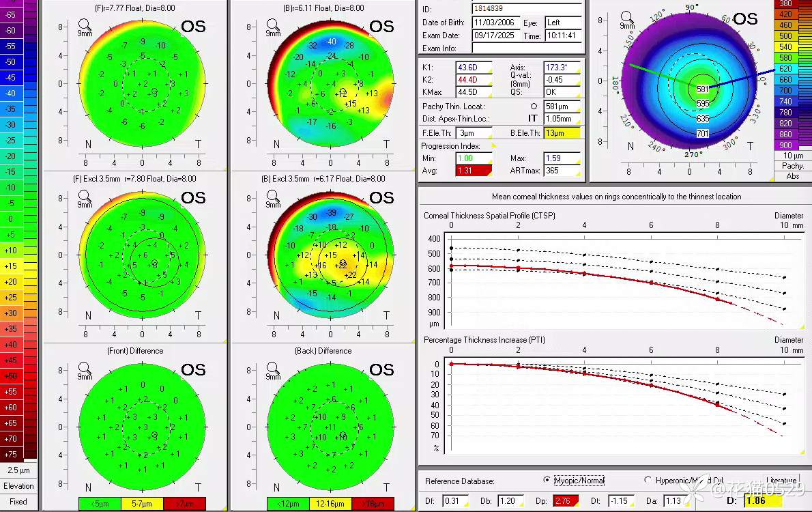The width and height of the screenshot is (812, 512).
Task: Click the 580 green pachymetry color swatch
Action: click(785, 58)
